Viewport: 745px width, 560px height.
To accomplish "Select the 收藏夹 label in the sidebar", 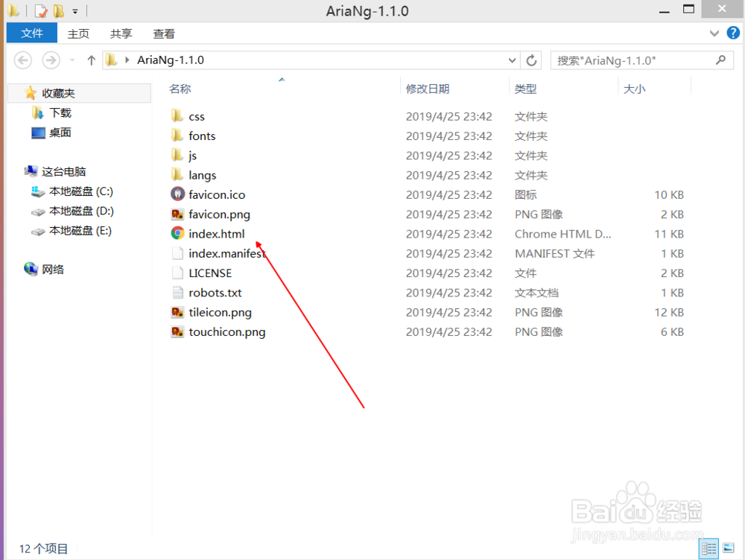I will point(58,93).
